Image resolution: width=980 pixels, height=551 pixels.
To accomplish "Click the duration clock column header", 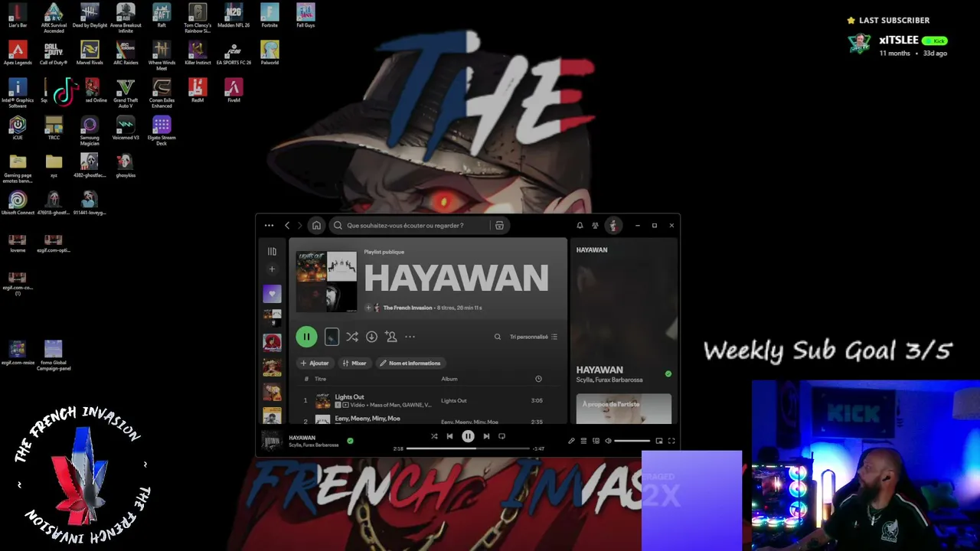I will [538, 379].
